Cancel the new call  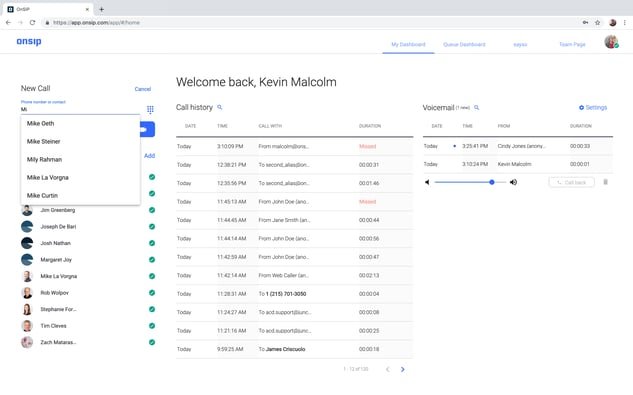click(143, 89)
